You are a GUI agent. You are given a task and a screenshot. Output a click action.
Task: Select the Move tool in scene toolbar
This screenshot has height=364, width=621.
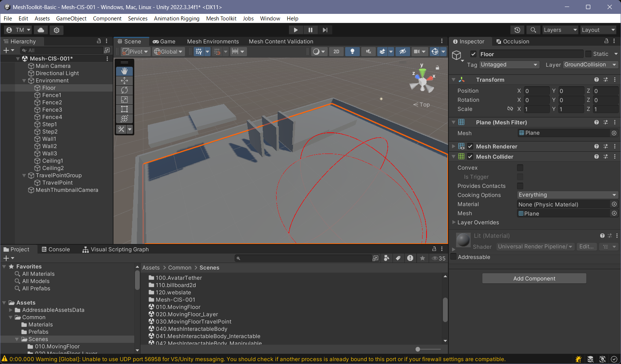pyautogui.click(x=124, y=81)
